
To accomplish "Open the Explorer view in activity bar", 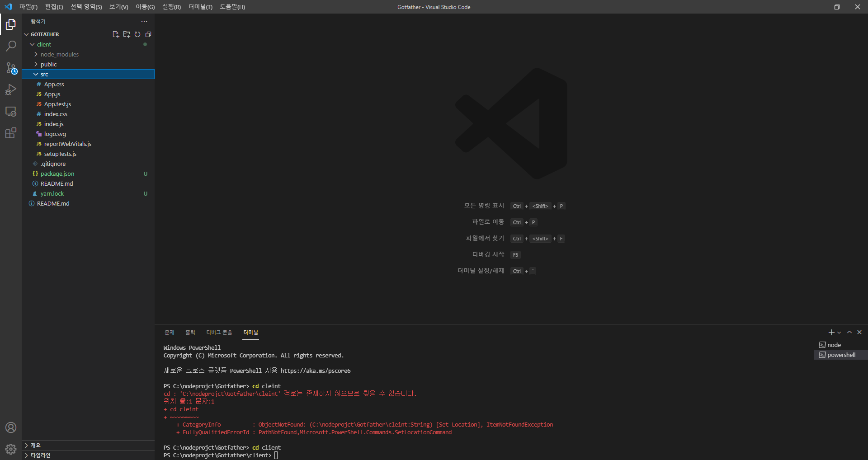I will coord(11,24).
